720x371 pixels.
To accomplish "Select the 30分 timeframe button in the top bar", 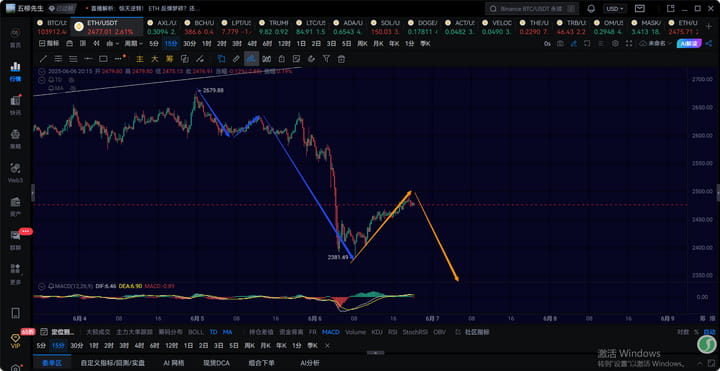I will [190, 44].
